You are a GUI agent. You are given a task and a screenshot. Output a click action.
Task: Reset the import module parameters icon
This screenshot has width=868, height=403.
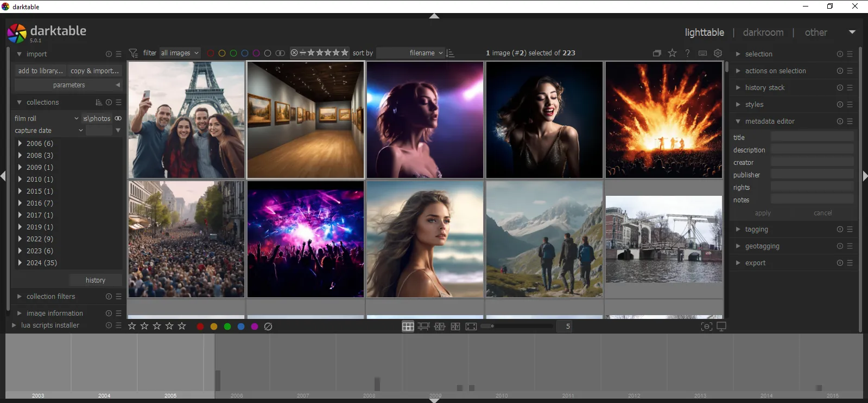tap(109, 54)
